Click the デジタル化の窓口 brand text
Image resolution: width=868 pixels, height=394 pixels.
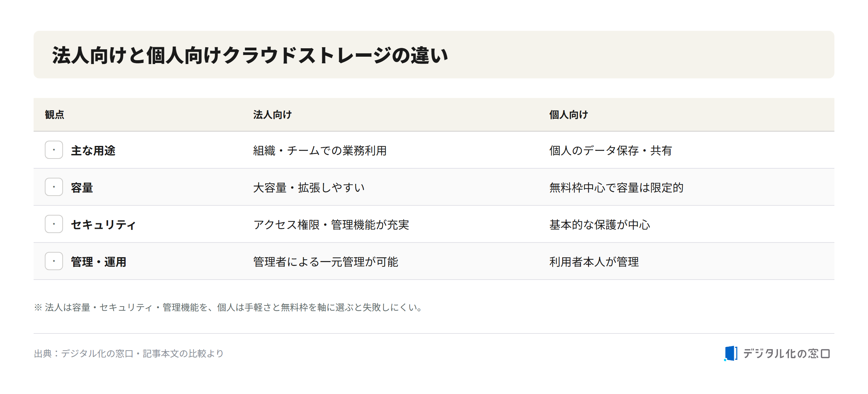point(786,354)
